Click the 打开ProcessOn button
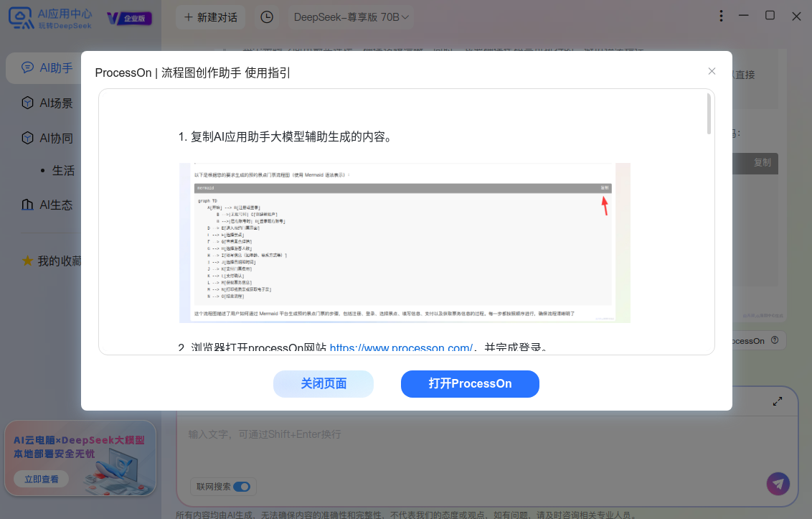Image resolution: width=812 pixels, height=519 pixels. [470, 383]
